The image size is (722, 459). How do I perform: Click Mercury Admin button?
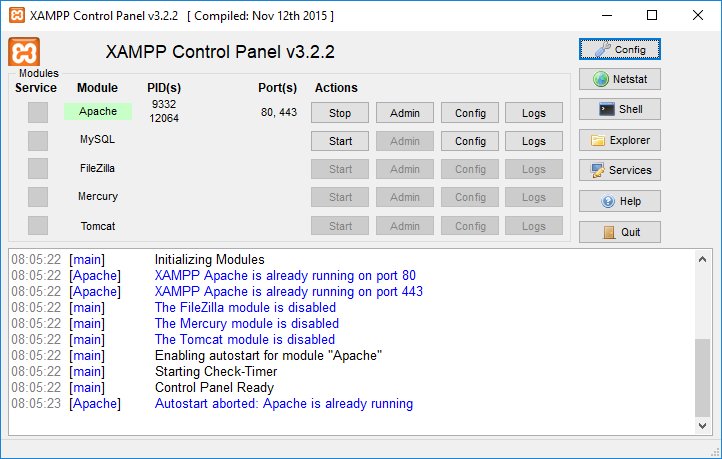click(x=405, y=197)
